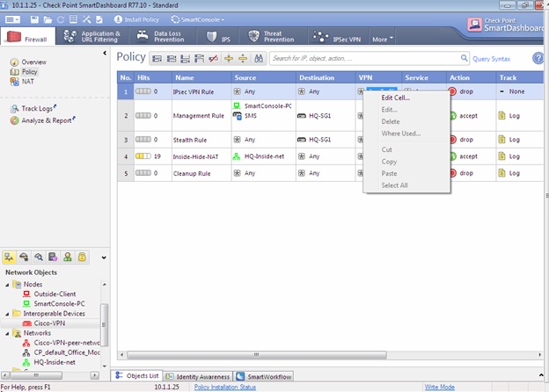Open the Query Syntax link
Image resolution: width=549 pixels, height=392 pixels.
click(x=491, y=59)
